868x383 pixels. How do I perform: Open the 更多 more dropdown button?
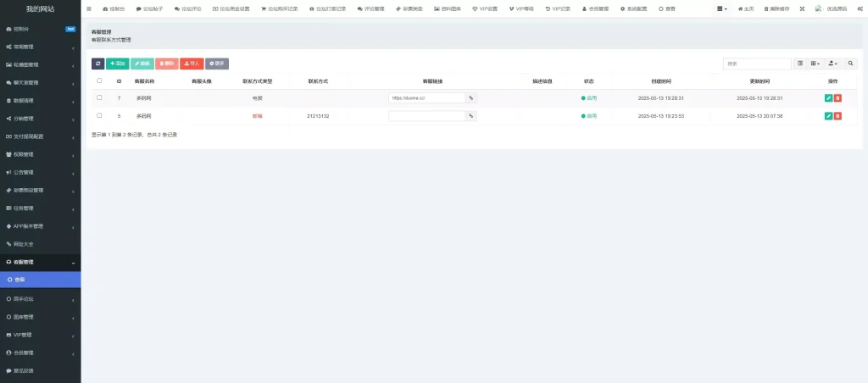217,64
